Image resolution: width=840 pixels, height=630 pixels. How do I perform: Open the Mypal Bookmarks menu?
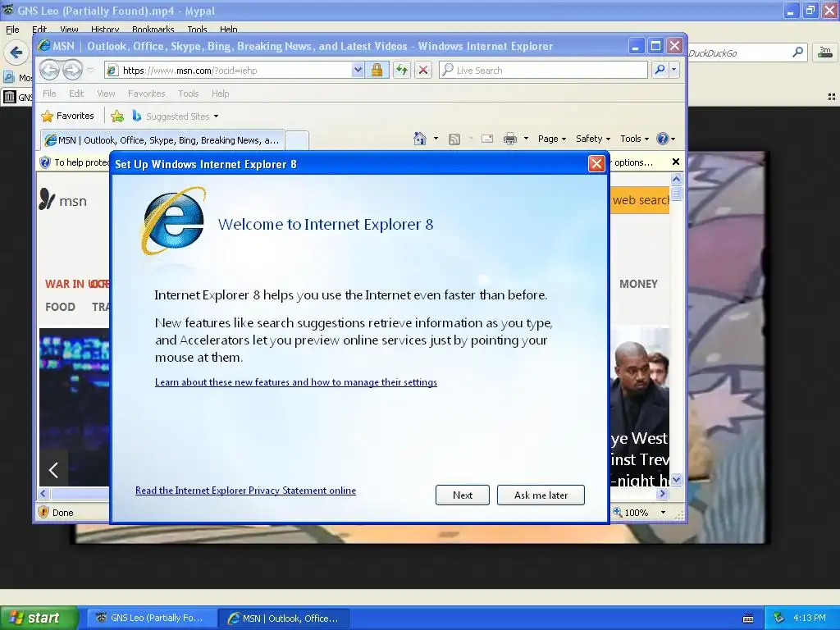tap(153, 29)
